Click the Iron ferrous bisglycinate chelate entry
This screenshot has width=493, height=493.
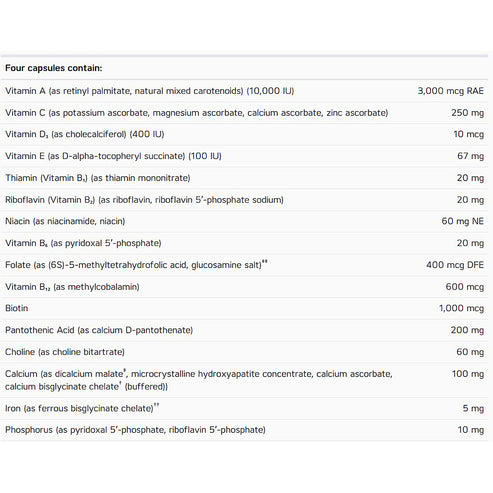82,408
